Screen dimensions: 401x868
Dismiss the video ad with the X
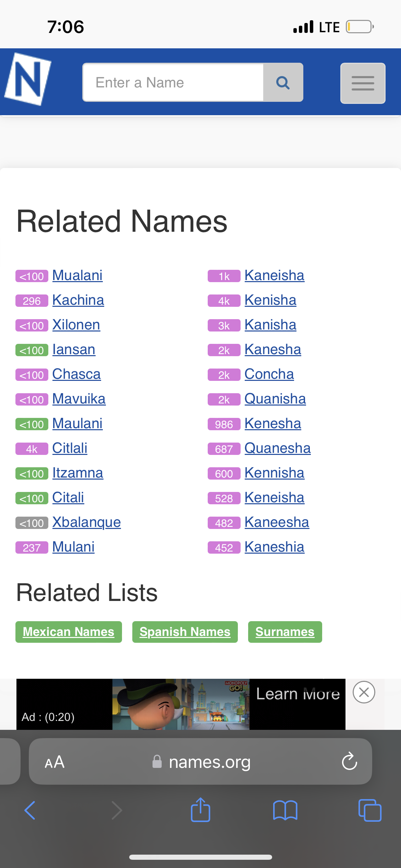pyautogui.click(x=364, y=692)
